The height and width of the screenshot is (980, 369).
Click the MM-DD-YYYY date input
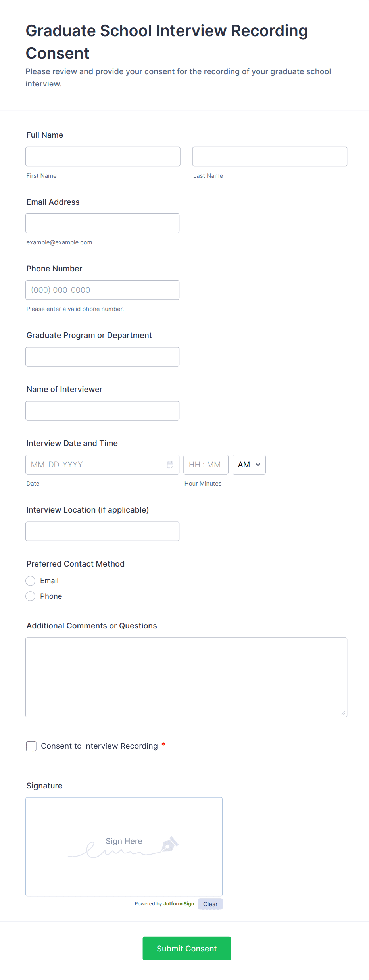coord(95,465)
